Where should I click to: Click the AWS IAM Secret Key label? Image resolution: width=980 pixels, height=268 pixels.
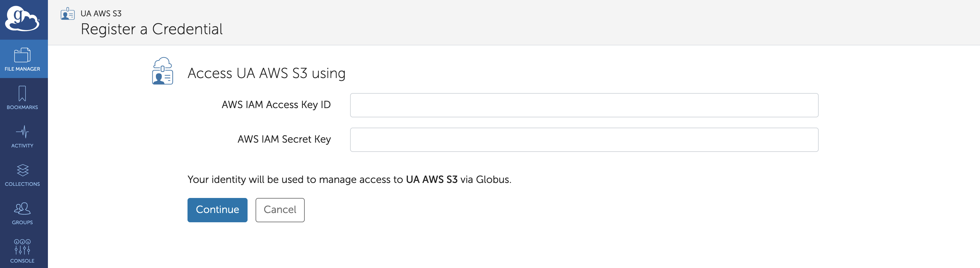tap(284, 139)
